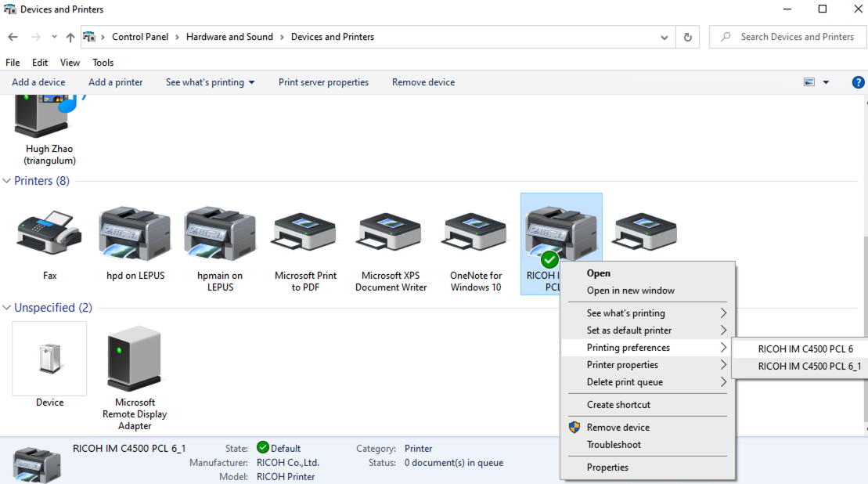This screenshot has width=868, height=484.
Task: Select the Fax printer icon
Action: [x=49, y=233]
